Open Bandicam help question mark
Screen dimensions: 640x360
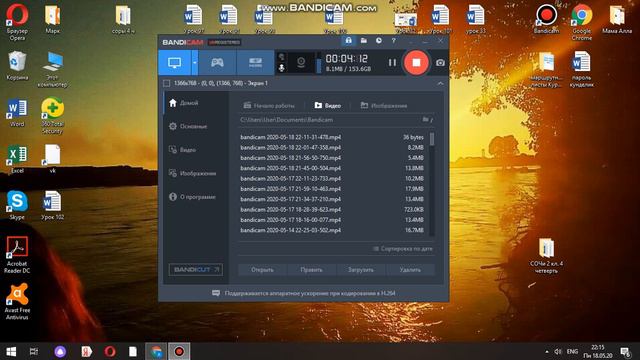pos(393,40)
